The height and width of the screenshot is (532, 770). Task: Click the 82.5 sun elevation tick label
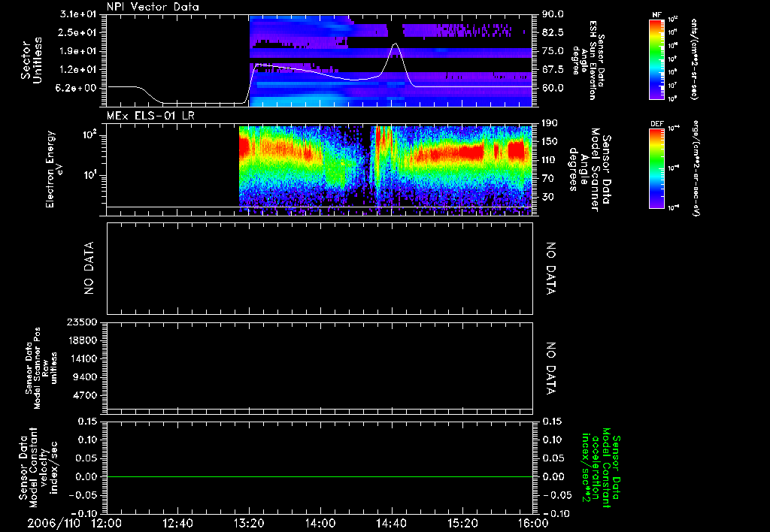pos(553,32)
